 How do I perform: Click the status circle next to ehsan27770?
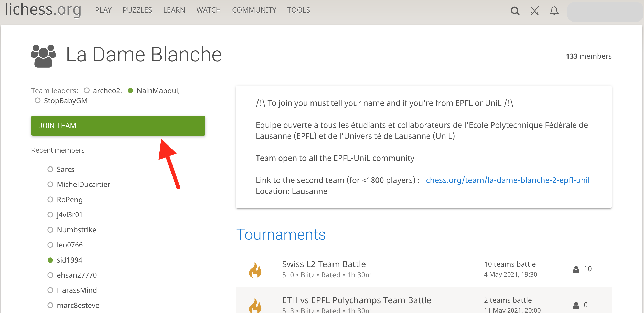[50, 275]
